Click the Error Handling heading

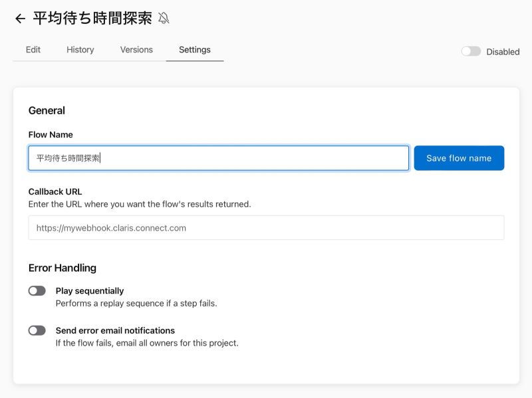[x=63, y=268]
